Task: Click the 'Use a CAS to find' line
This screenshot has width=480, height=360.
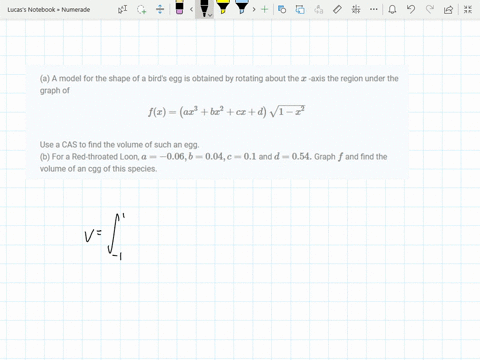Action: coord(119,145)
